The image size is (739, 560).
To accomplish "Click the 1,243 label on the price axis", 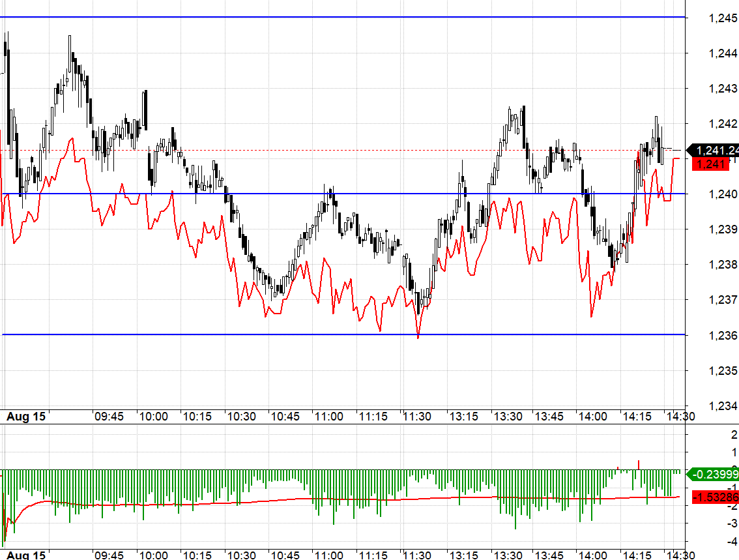I will (723, 89).
